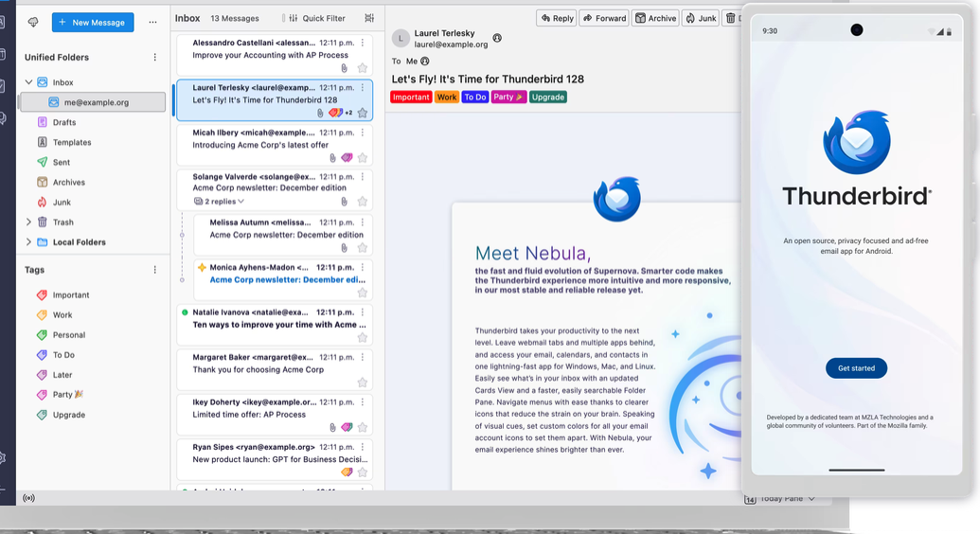The width and height of the screenshot is (980, 534).
Task: Star the Margaret Baker message
Action: click(362, 383)
